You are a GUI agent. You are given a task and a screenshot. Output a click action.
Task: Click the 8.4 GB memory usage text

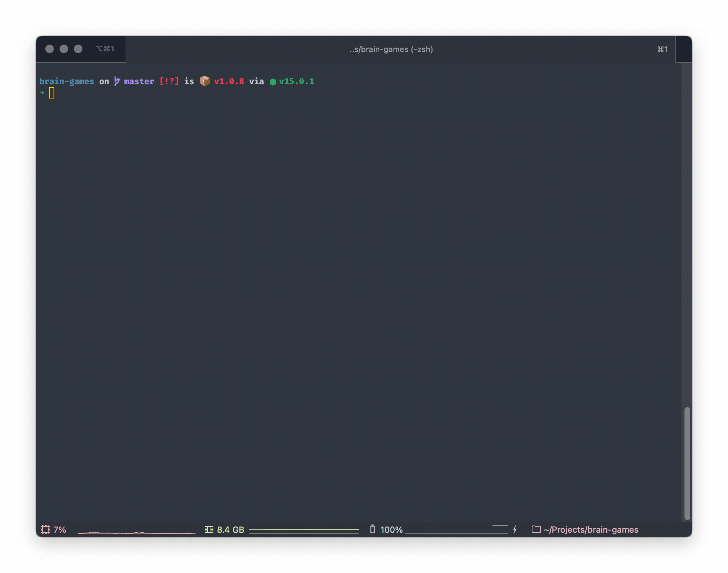click(x=231, y=529)
